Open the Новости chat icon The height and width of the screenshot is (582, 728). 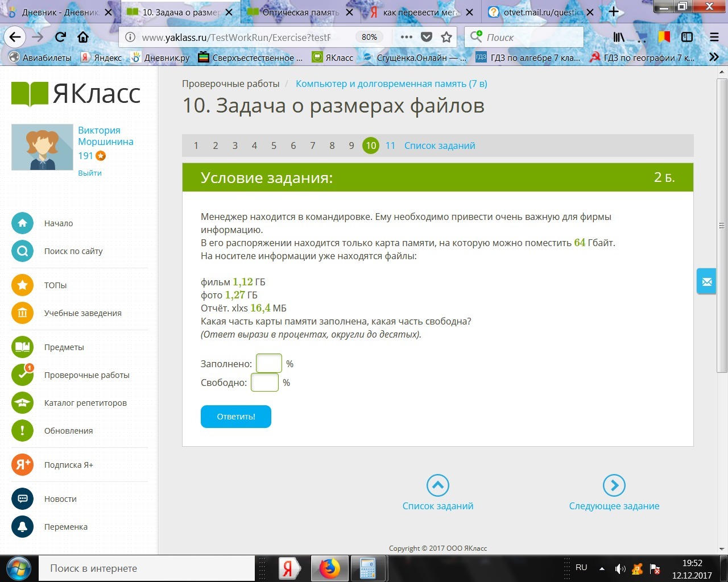click(x=22, y=499)
